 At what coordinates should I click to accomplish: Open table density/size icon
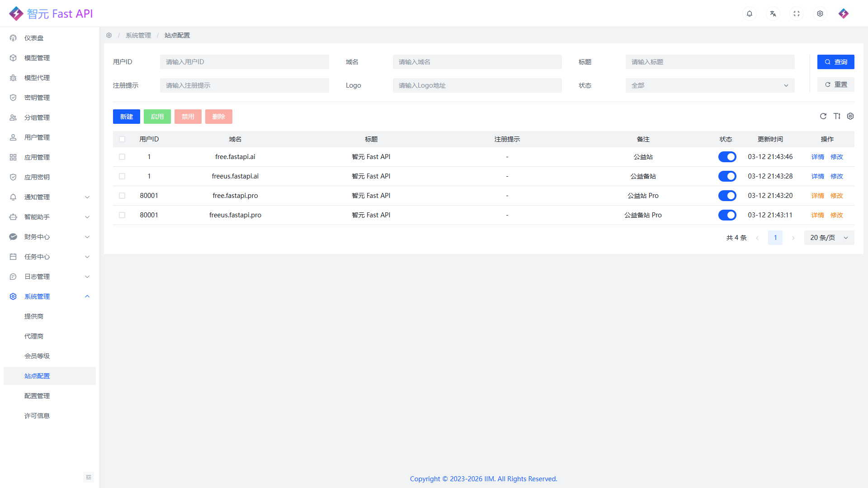point(837,116)
